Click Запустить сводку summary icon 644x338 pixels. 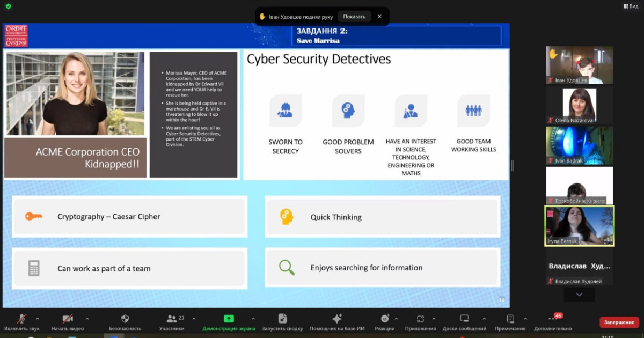(x=282, y=319)
